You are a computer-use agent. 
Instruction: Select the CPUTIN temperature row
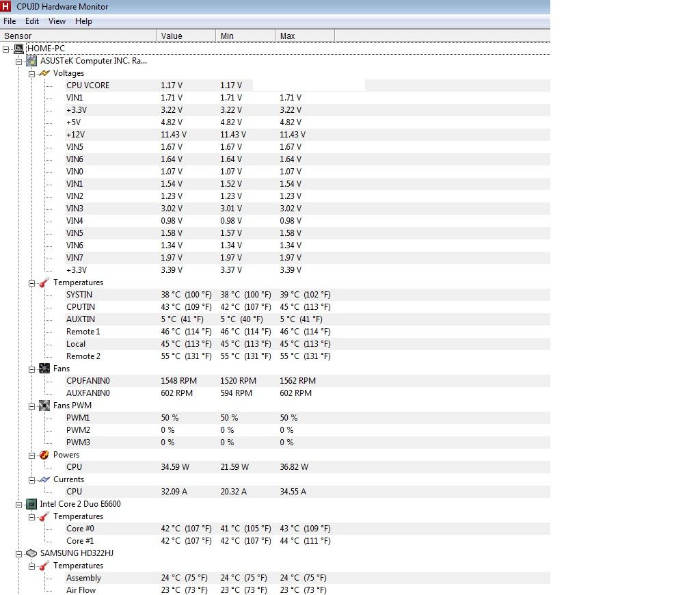[x=308, y=307]
